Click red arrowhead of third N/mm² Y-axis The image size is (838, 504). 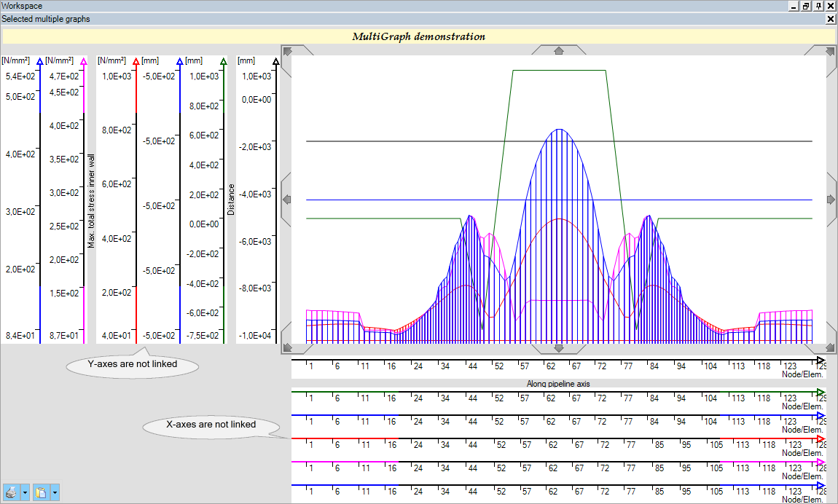point(136,61)
